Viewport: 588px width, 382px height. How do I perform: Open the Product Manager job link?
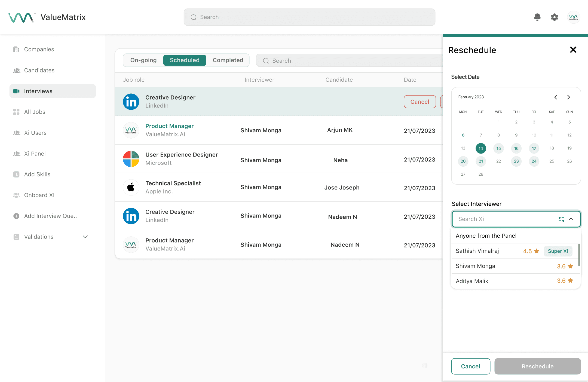(x=169, y=126)
